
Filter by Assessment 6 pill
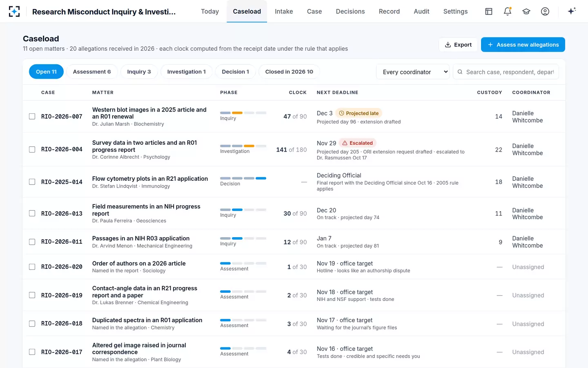(92, 72)
